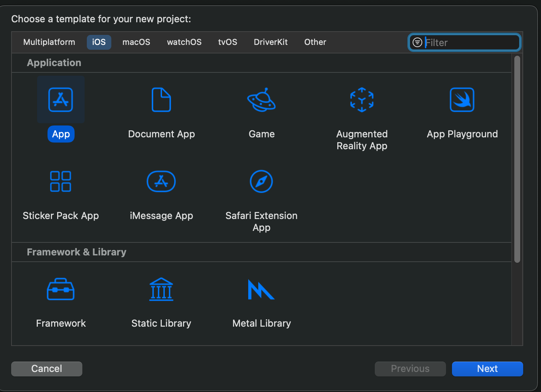Cancel the new project dialog
The image size is (541, 392).
[47, 369]
